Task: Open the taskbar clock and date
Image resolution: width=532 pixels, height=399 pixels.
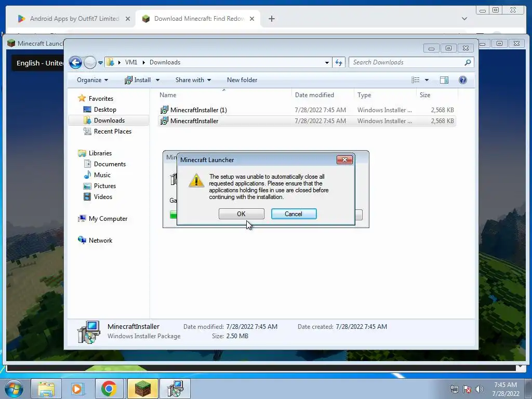Action: [x=506, y=389]
